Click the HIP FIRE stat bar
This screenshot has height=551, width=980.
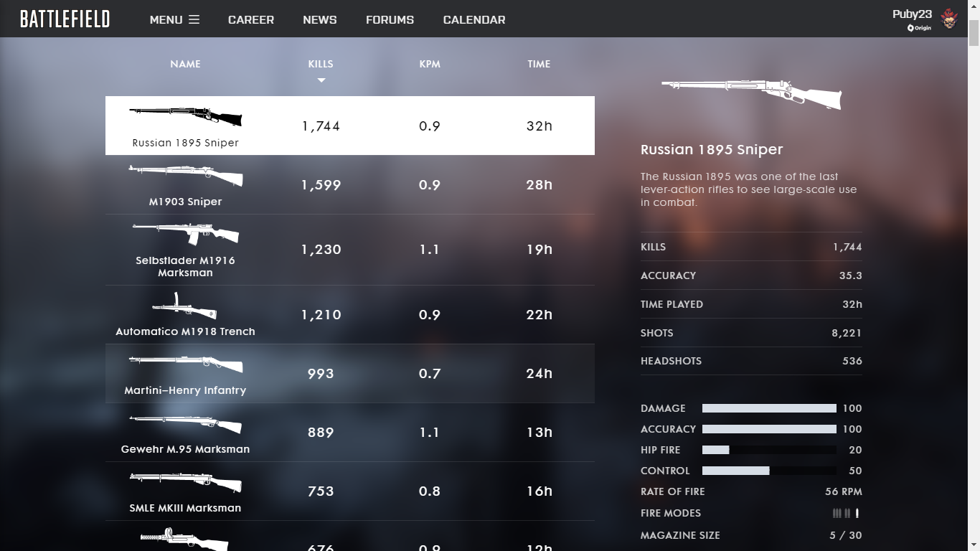(x=769, y=450)
